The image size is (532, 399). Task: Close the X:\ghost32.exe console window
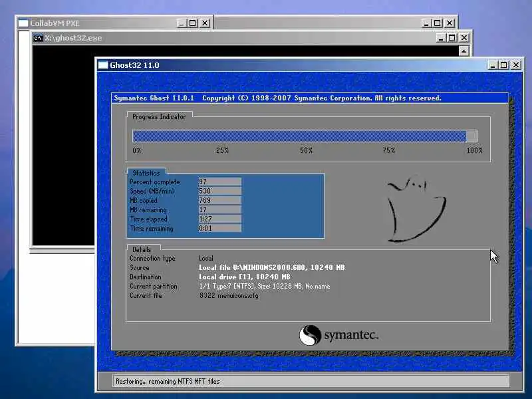coord(464,38)
